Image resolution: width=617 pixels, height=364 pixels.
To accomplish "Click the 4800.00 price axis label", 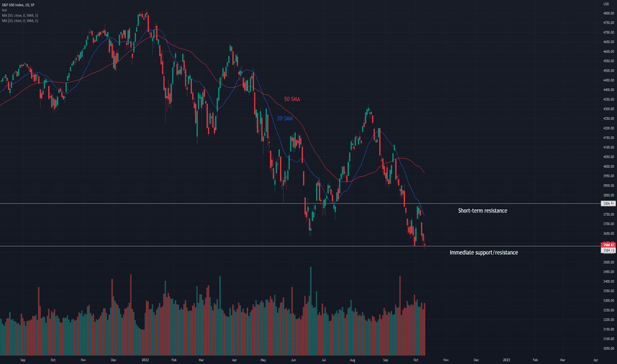I will coord(608,13).
